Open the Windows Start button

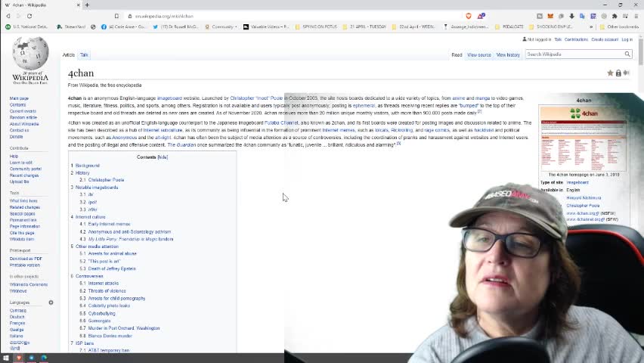click(x=6, y=358)
